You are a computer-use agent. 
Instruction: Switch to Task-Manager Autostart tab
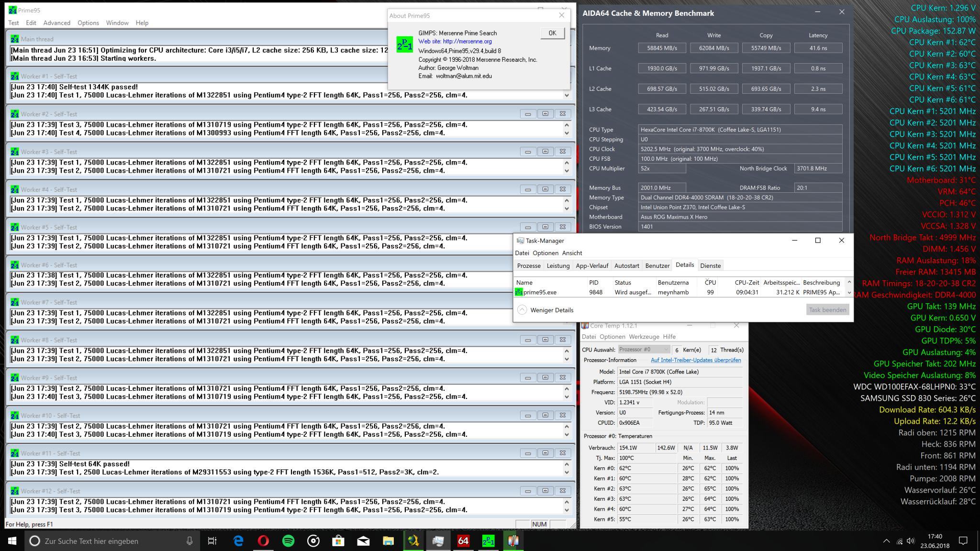pyautogui.click(x=626, y=265)
